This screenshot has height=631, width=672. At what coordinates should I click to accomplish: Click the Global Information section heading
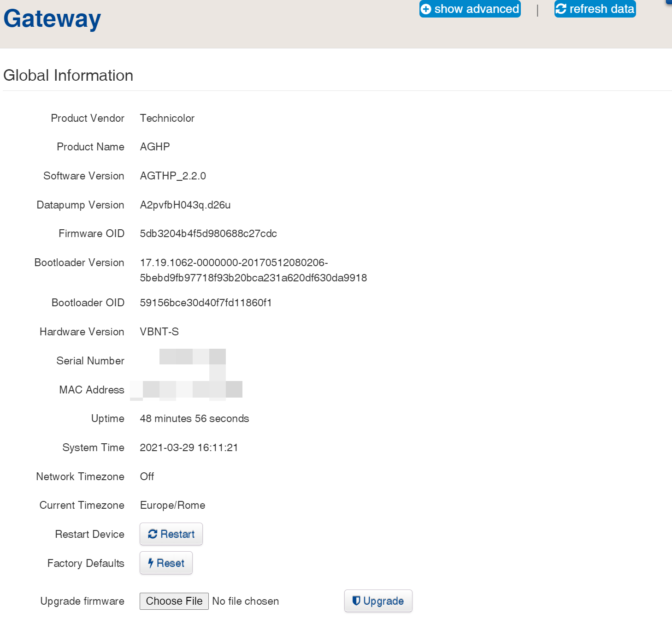click(x=68, y=75)
